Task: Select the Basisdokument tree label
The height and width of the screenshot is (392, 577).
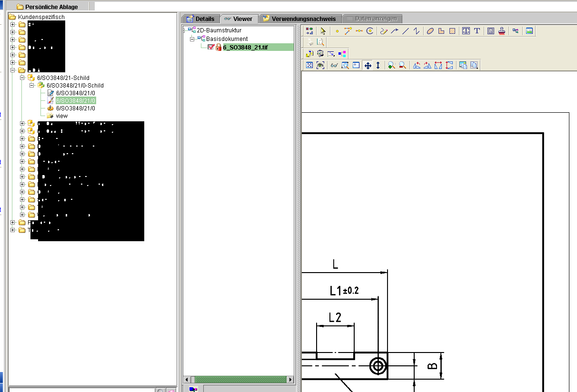Action: (227, 39)
